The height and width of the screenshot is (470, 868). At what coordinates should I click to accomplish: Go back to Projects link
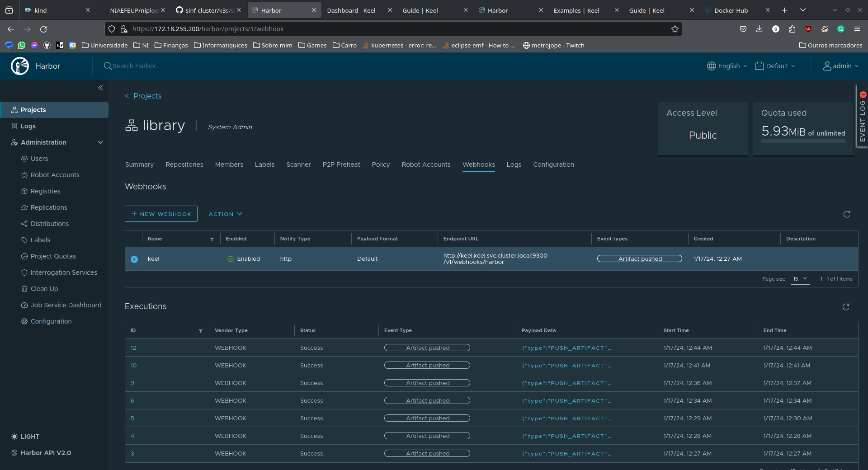[x=143, y=96]
